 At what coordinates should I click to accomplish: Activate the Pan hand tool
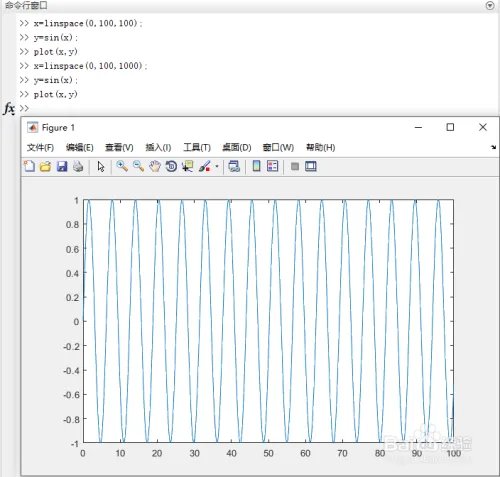click(155, 166)
